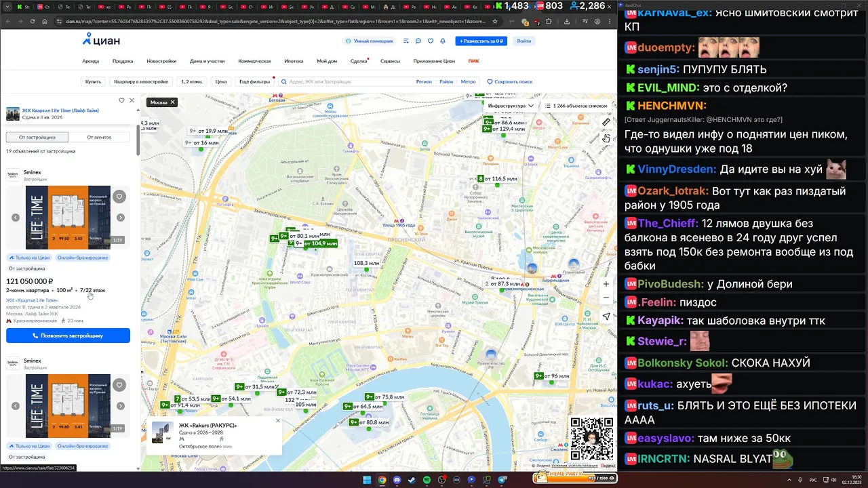Favorite the second Sminex listing photo
This screenshot has height=488, width=868.
click(x=119, y=385)
